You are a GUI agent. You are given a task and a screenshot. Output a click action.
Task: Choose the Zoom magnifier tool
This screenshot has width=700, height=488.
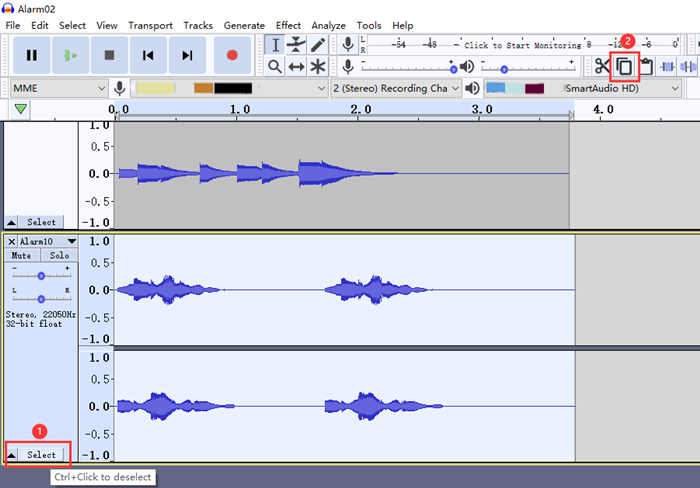click(x=275, y=67)
